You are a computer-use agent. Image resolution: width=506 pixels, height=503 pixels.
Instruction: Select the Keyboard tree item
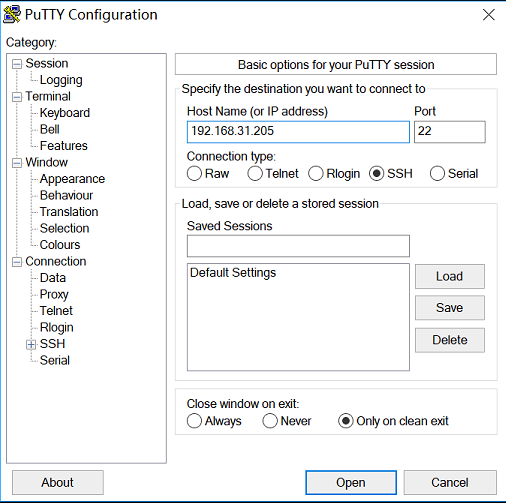pyautogui.click(x=65, y=113)
